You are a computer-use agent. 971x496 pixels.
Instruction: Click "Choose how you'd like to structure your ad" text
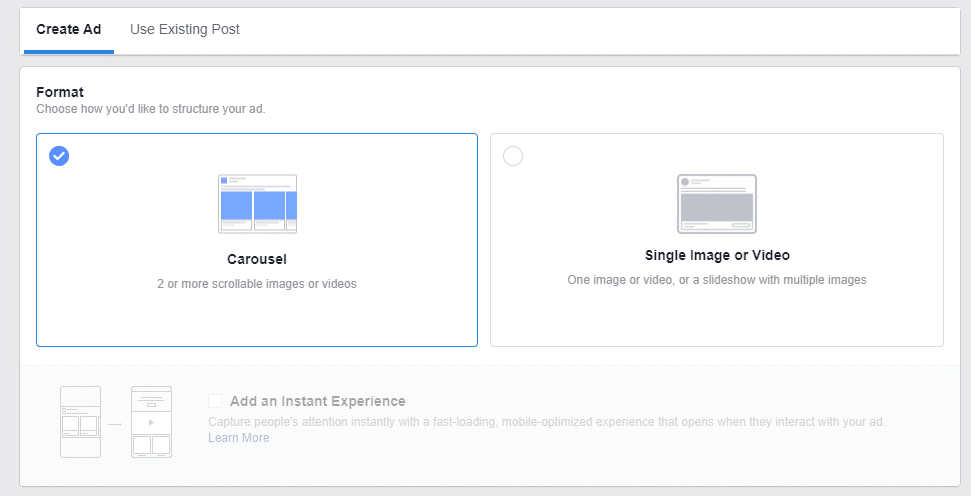tap(150, 108)
